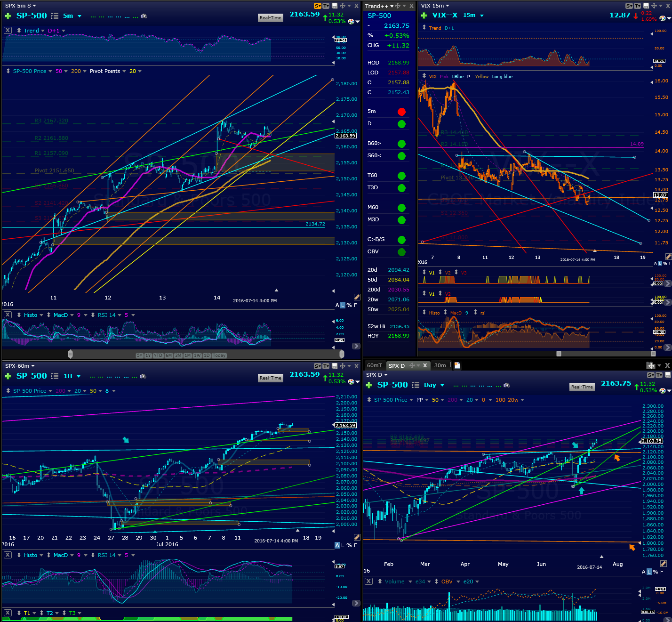Select the pencil drawing tool in SPX D chart
The width and height of the screenshot is (672, 622).
(x=663, y=564)
